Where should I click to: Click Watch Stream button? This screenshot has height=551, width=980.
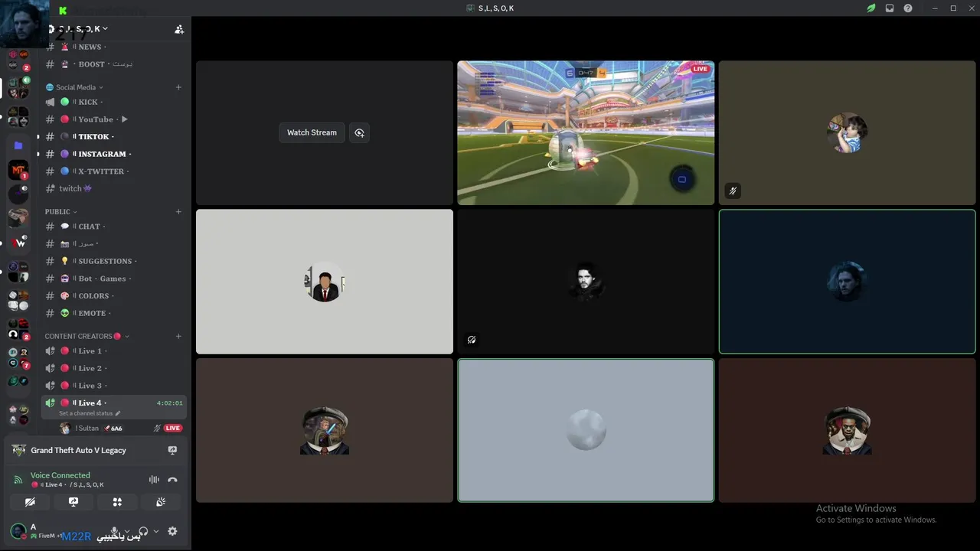point(312,132)
